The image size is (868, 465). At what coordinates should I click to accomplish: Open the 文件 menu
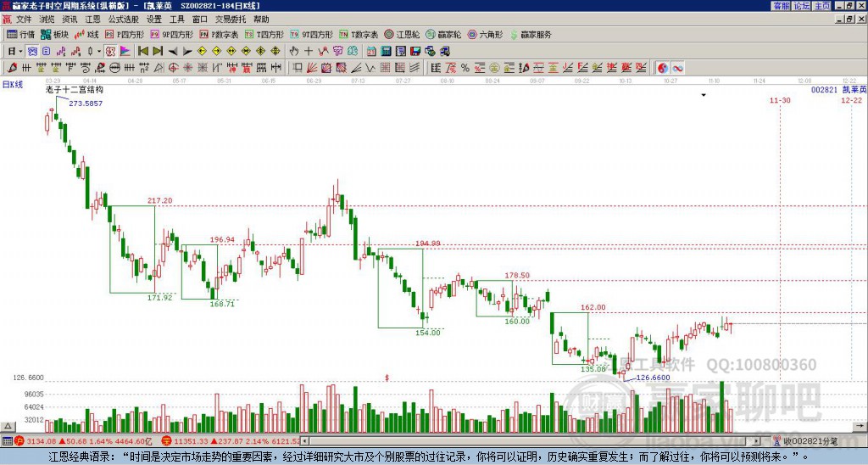coord(24,20)
